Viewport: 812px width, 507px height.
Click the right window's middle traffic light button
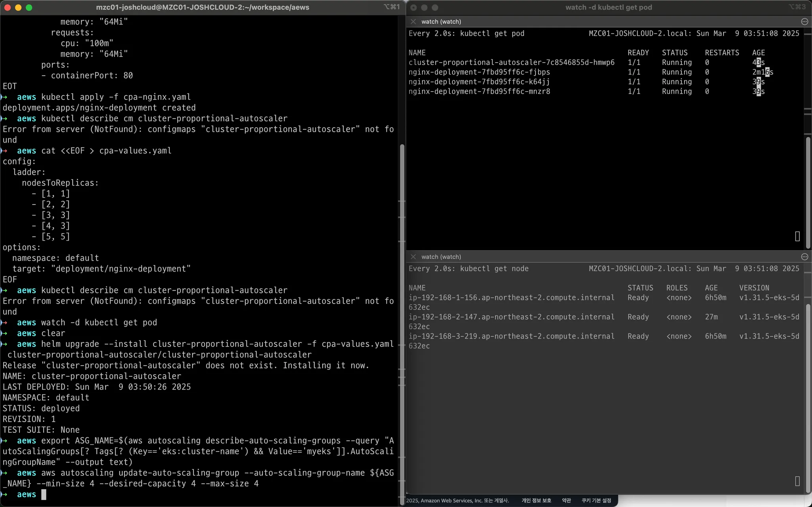coord(424,7)
